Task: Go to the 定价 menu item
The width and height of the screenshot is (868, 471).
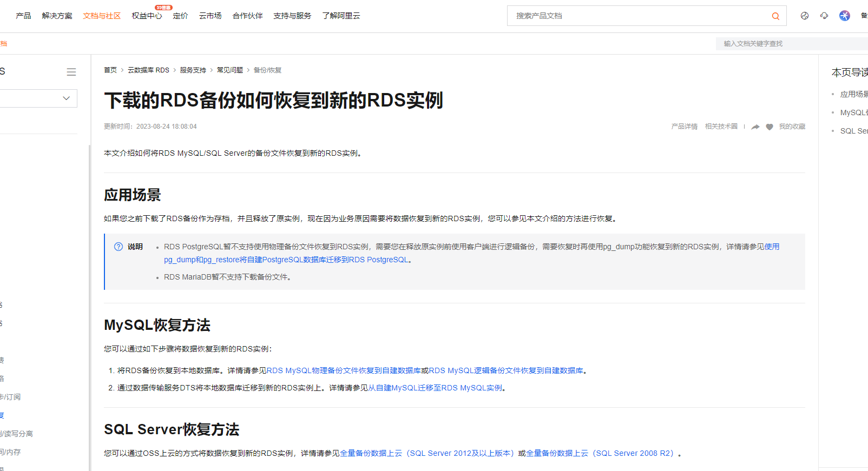Action: 180,16
